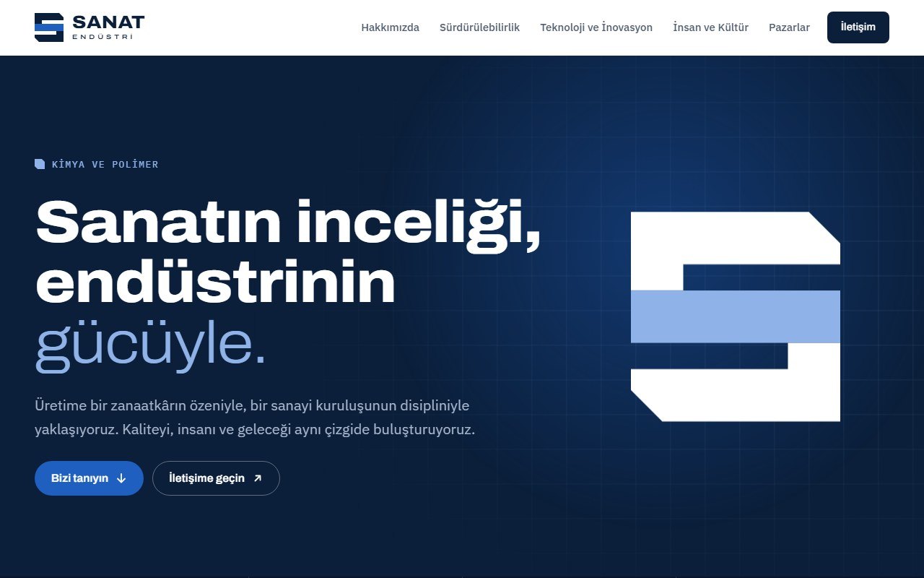Open the Pazarlar nav link
924x578 pixels.
tap(789, 27)
